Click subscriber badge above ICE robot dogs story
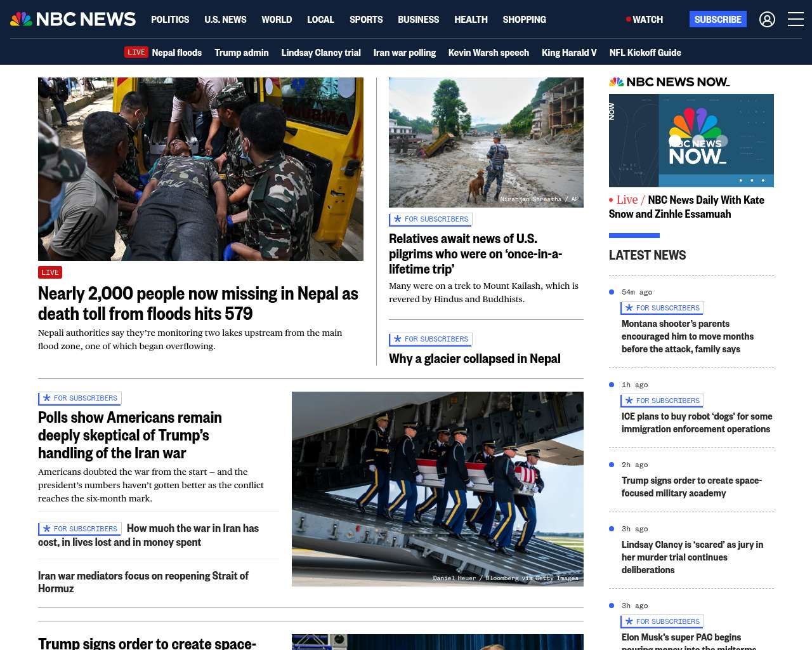The height and width of the screenshot is (650, 812). coord(662,401)
